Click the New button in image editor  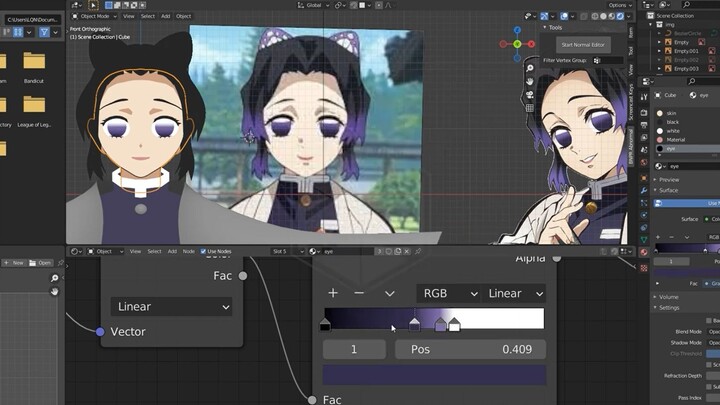pos(14,263)
